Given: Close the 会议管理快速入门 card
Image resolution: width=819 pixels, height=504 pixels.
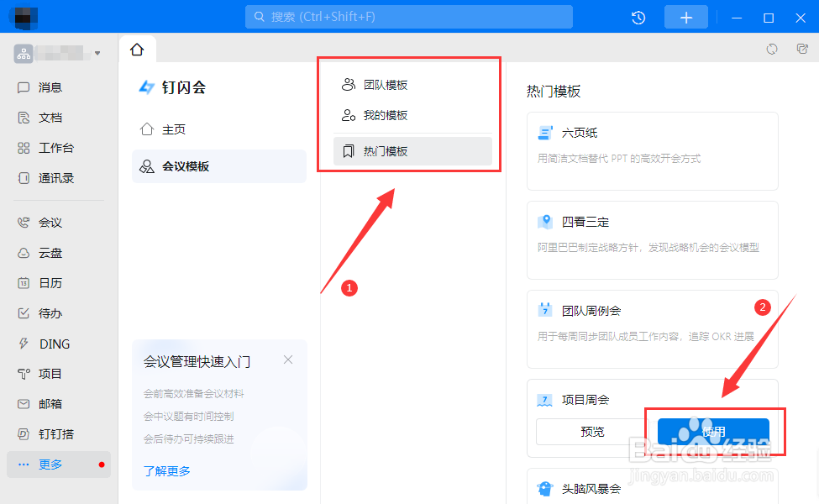Looking at the screenshot, I should [x=288, y=360].
